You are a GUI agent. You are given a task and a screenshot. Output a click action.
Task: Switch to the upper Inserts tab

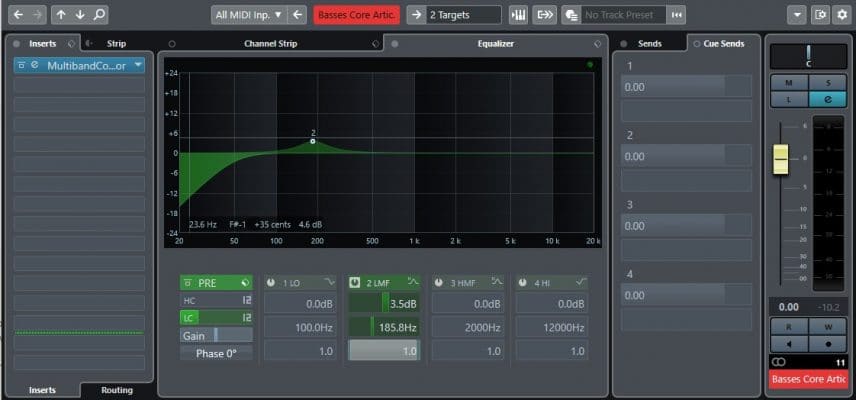[43, 44]
